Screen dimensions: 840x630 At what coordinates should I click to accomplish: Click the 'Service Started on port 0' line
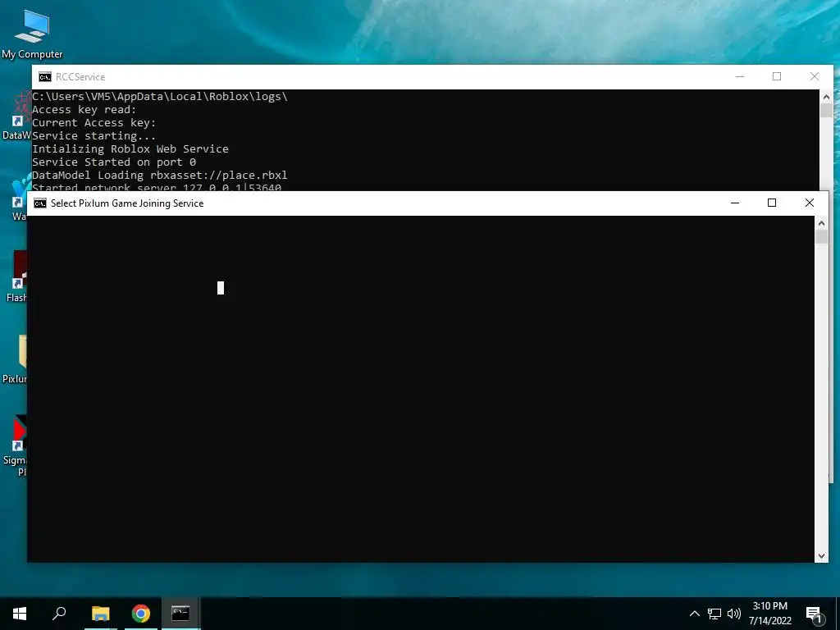pos(114,162)
